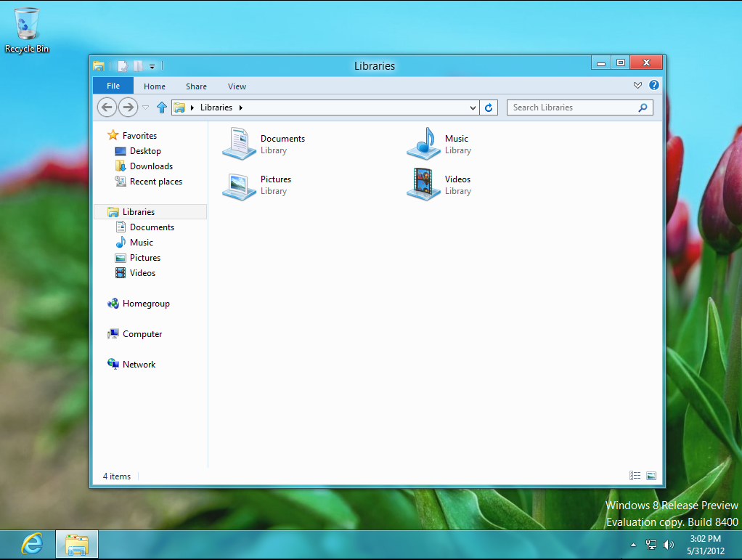
Task: Open the Customize Quick Access Toolbar dropdown
Action: point(152,65)
